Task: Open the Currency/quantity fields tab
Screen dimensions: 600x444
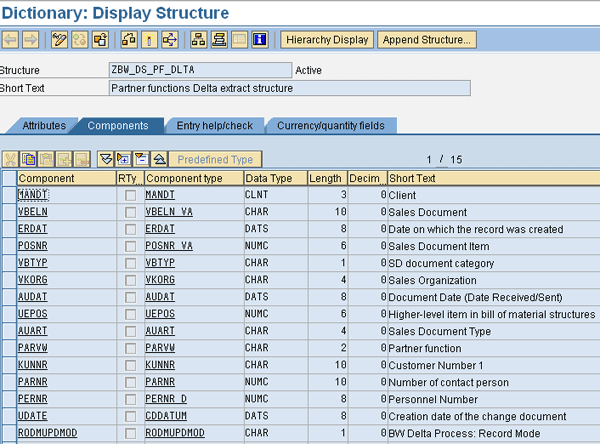Action: pyautogui.click(x=329, y=126)
